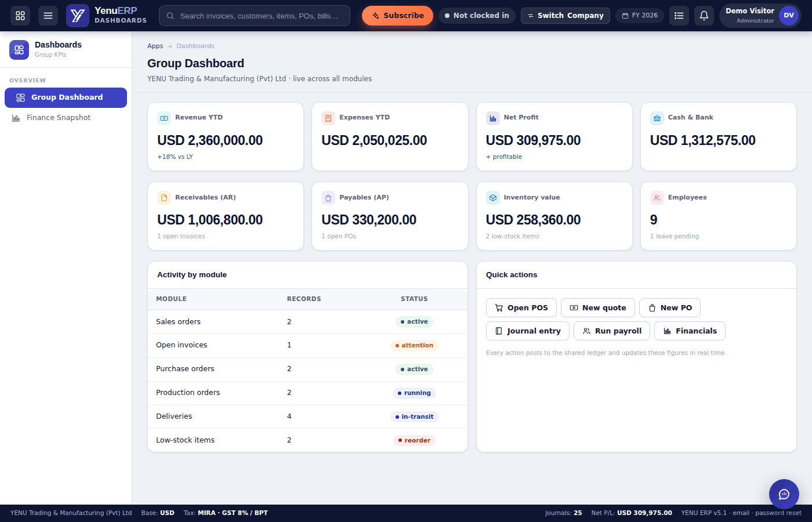Click the Production orders row

coord(307,393)
